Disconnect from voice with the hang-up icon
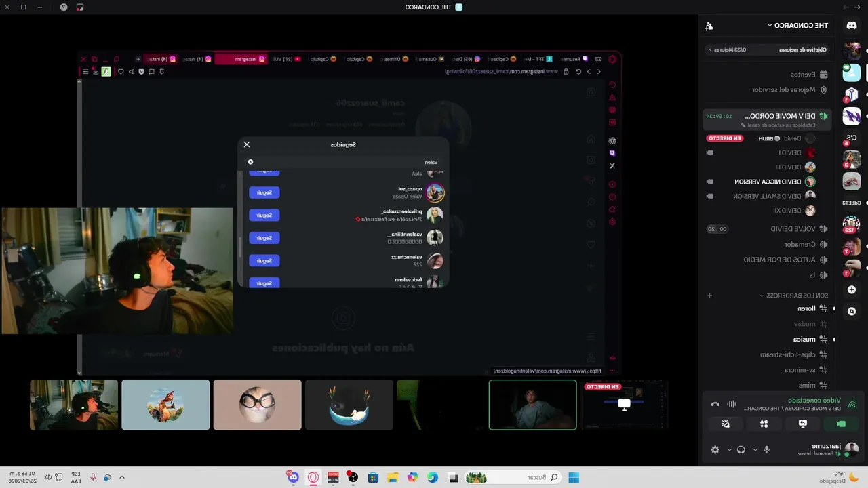The height and width of the screenshot is (488, 868). [x=715, y=404]
